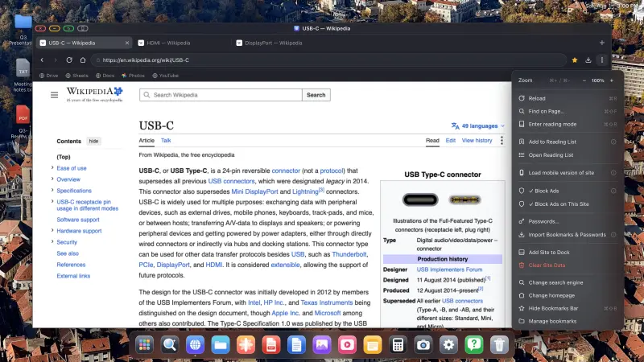Open a new tab with plus icon

[x=601, y=43]
